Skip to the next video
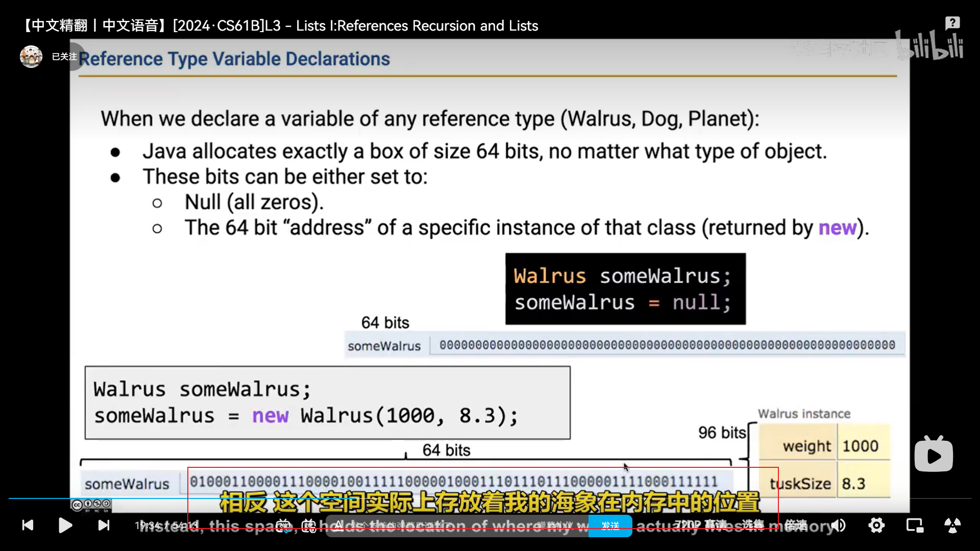980x551 pixels. click(104, 525)
